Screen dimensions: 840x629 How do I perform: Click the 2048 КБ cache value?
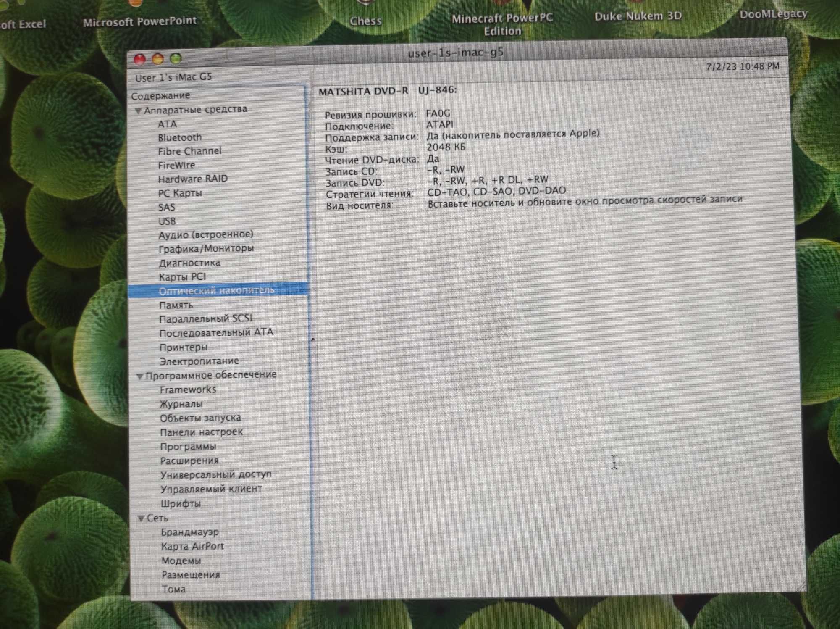tap(446, 147)
